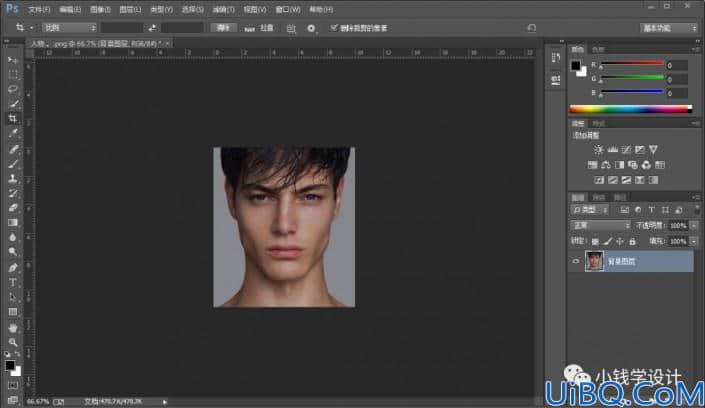Screen dimensions: 705x408
Task: Add a Curves adjustment
Action: click(626, 149)
